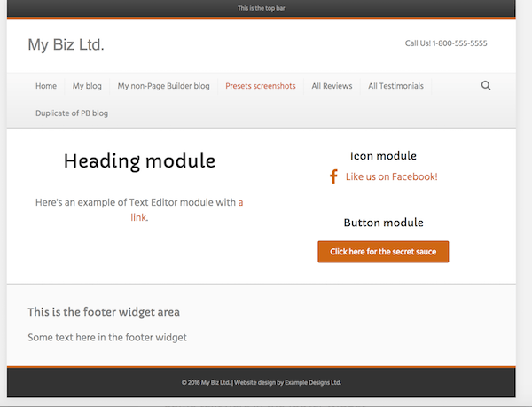Select the Presets screenshots menu item

tap(260, 86)
